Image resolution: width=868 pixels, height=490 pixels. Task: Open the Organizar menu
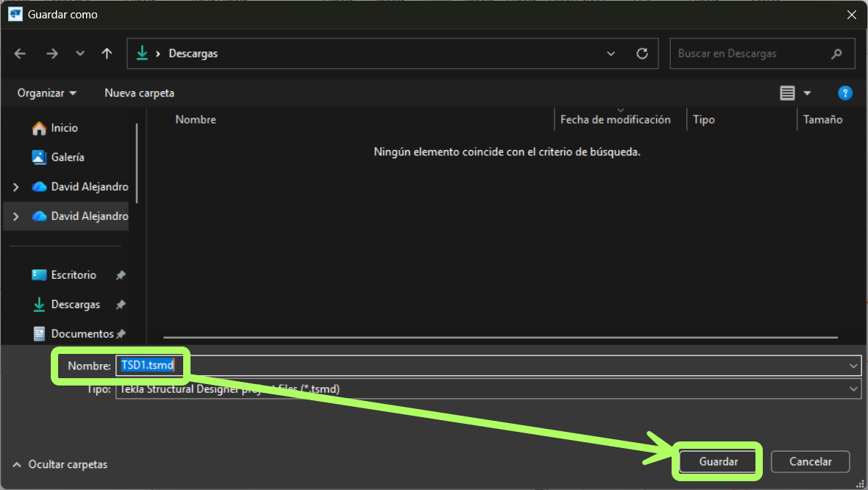tap(46, 93)
